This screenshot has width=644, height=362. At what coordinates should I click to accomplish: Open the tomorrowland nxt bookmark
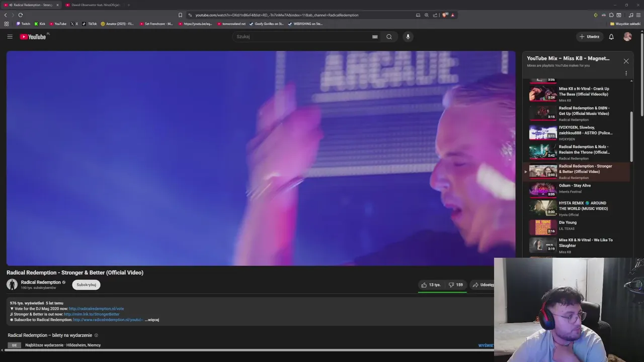[x=231, y=24]
